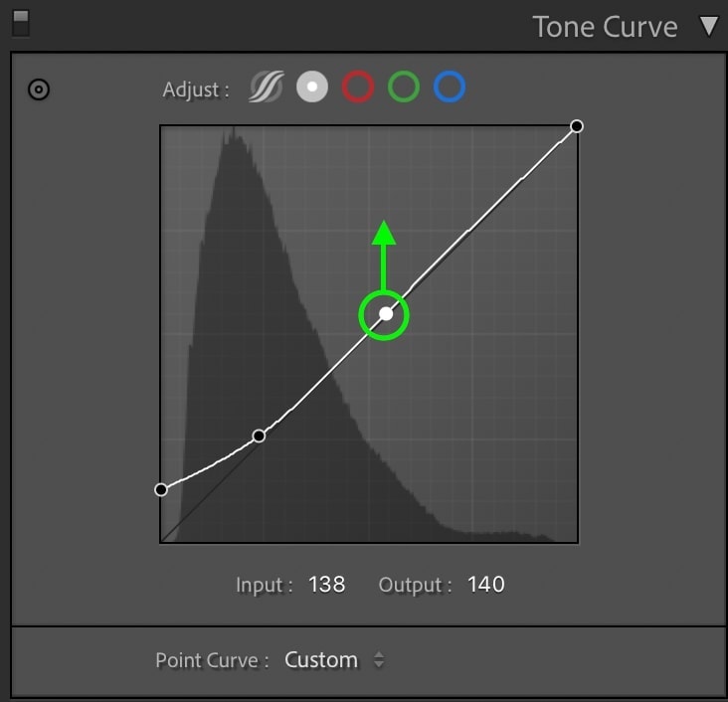Select the green channel curve
Screen dimensions: 728x702
coord(404,87)
